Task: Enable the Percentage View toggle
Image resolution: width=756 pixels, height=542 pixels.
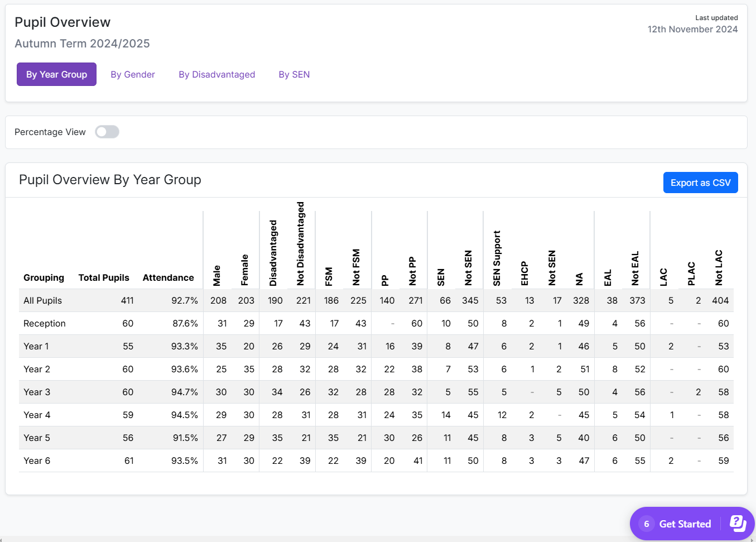Action: 106,131
